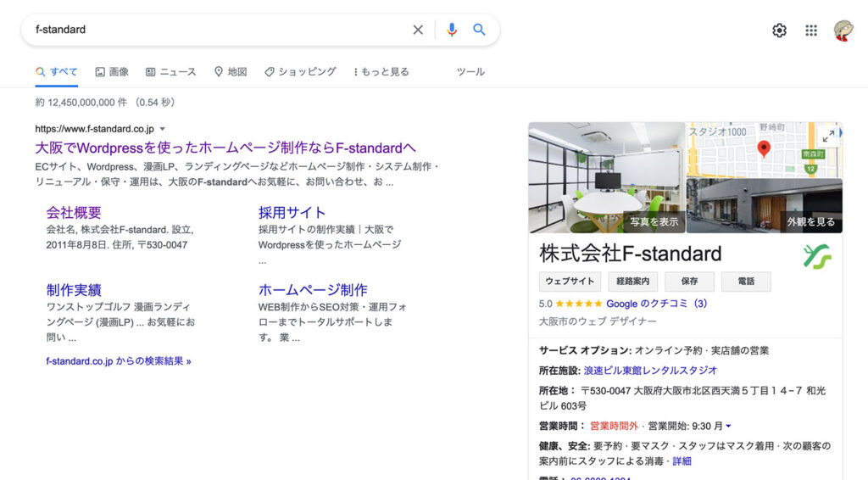This screenshot has height=480, width=868.
Task: Open the もっと見る menu
Action: click(x=381, y=72)
